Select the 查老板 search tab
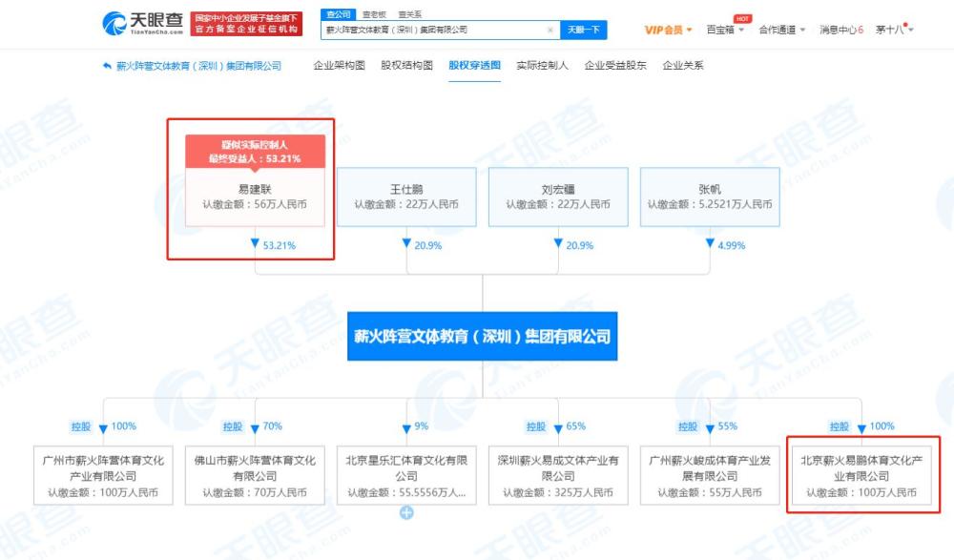954x560 pixels. [x=374, y=14]
